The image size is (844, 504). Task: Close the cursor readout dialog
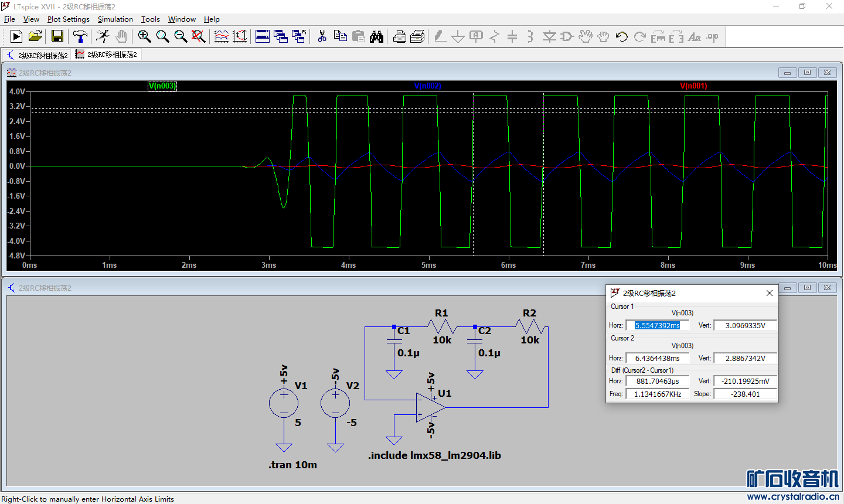click(769, 293)
